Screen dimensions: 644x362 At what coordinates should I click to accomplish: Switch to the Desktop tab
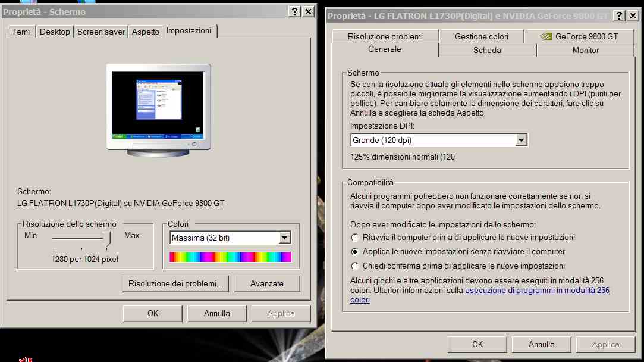(55, 32)
